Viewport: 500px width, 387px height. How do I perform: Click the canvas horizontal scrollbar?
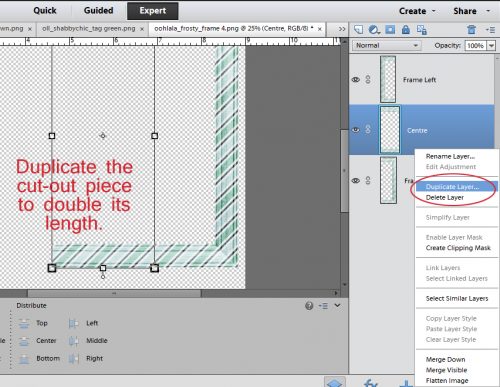114,293
